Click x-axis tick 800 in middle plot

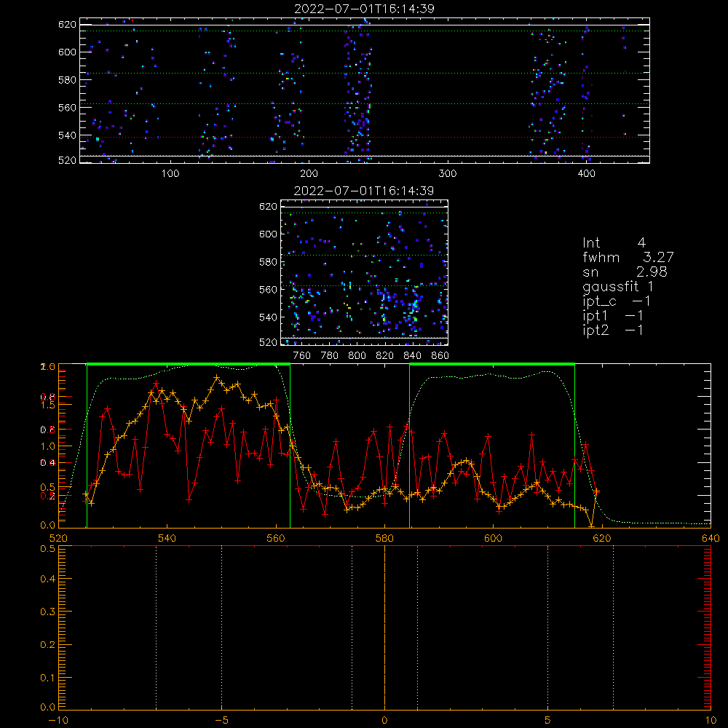(357, 356)
